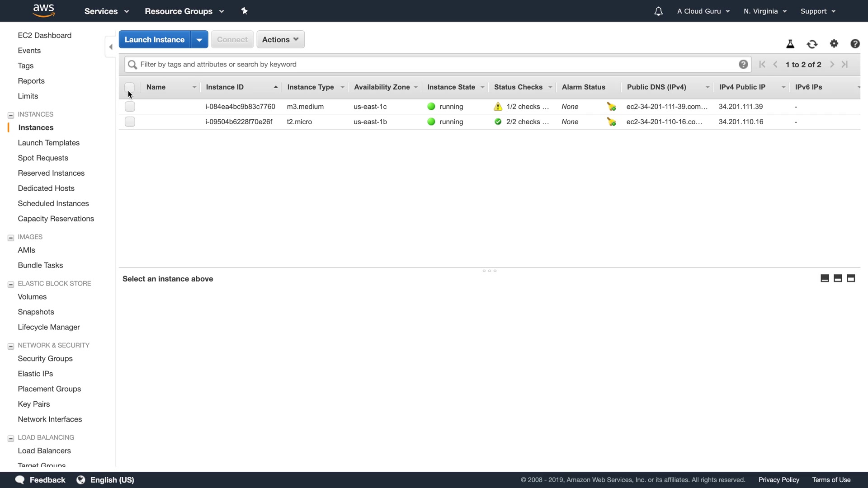868x488 pixels.
Task: Expand the Actions dropdown menu
Action: pyautogui.click(x=280, y=40)
